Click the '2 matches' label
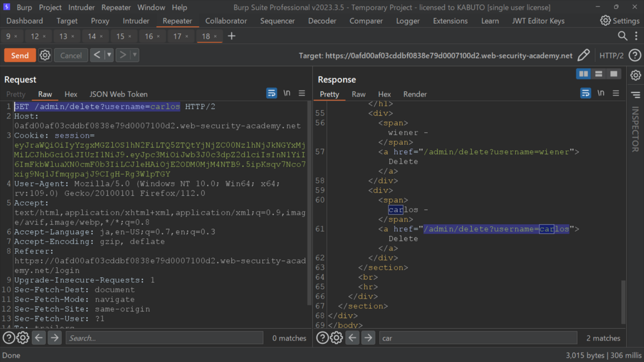 (x=603, y=338)
